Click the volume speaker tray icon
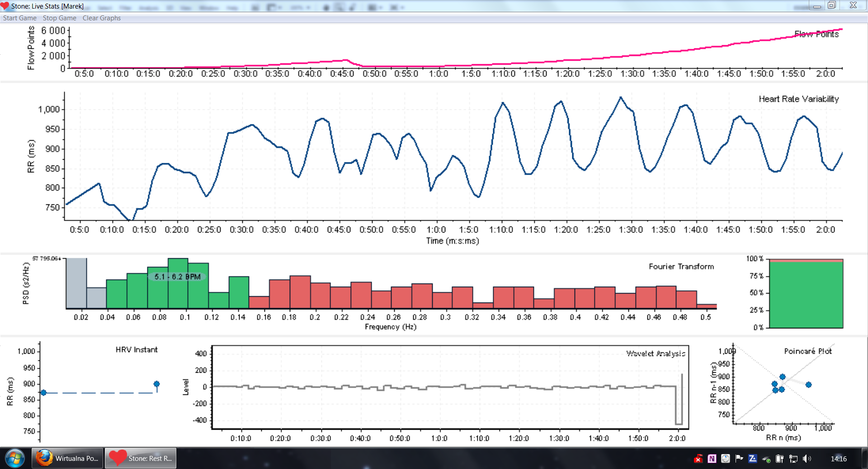 [807, 459]
